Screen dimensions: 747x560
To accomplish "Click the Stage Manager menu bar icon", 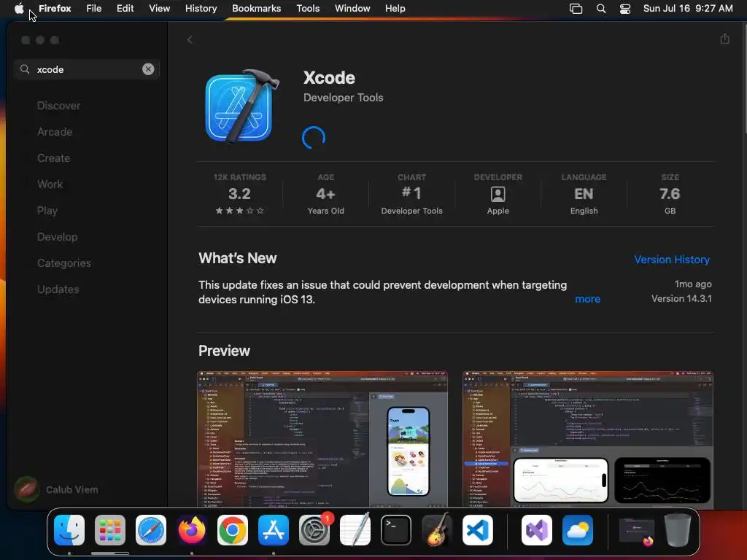I will pos(576,9).
